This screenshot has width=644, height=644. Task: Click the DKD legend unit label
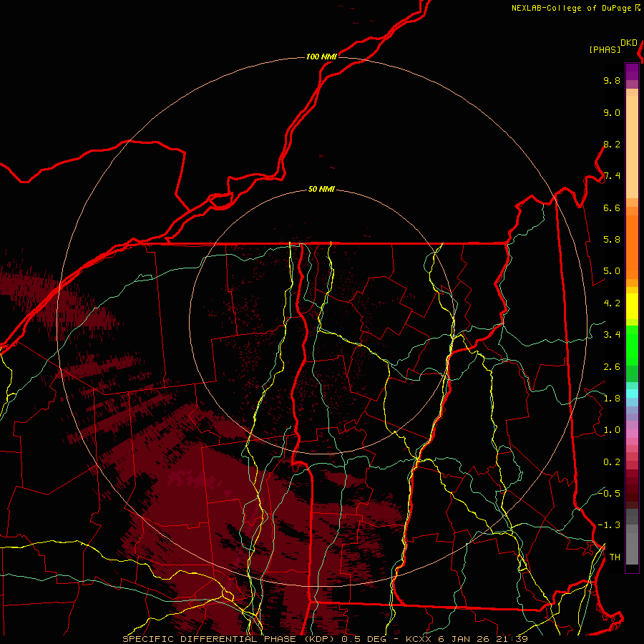click(629, 43)
